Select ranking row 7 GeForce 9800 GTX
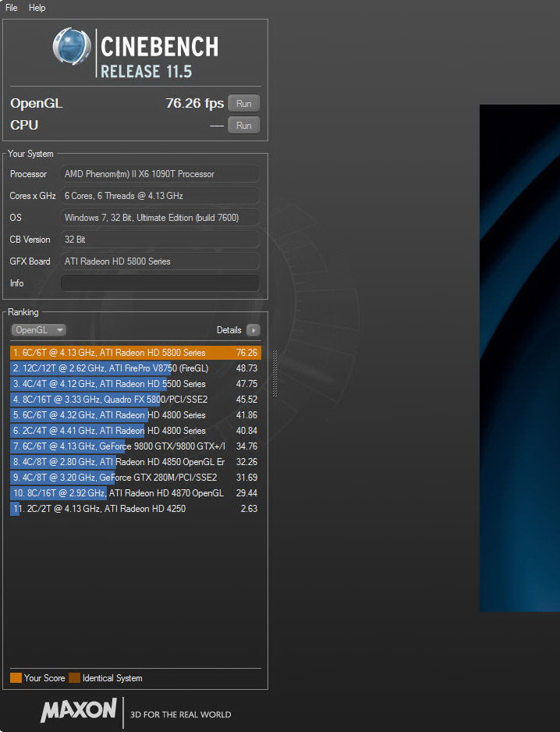This screenshot has width=560, height=732. tap(136, 446)
